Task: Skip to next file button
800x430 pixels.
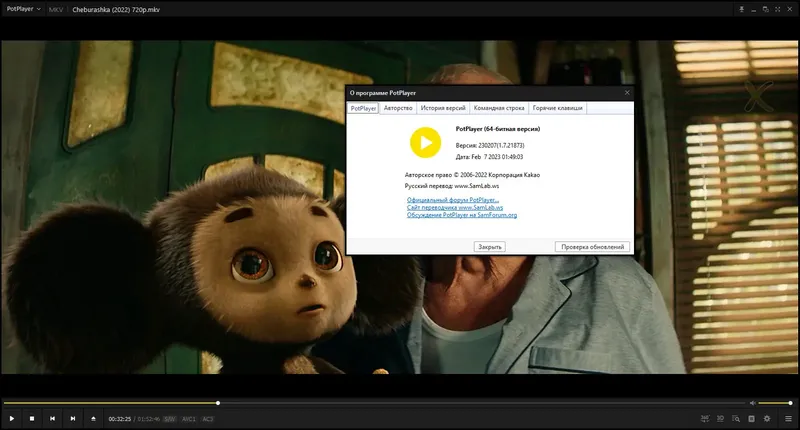Action: point(72,418)
